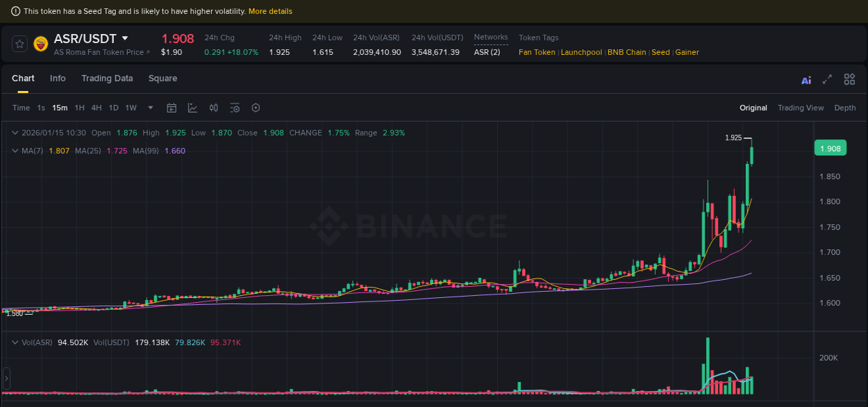
Task: Add ASR/USDT to favorites with star
Action: click(x=19, y=43)
